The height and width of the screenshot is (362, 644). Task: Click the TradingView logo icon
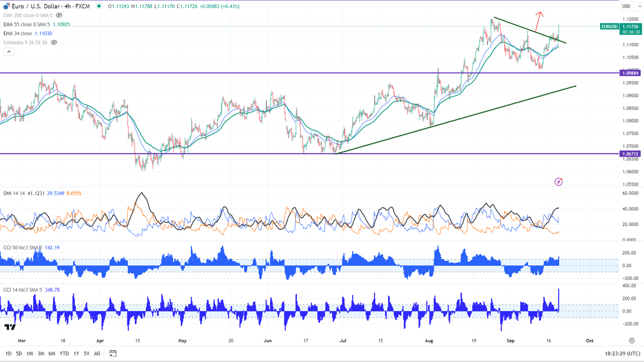pos(9,327)
